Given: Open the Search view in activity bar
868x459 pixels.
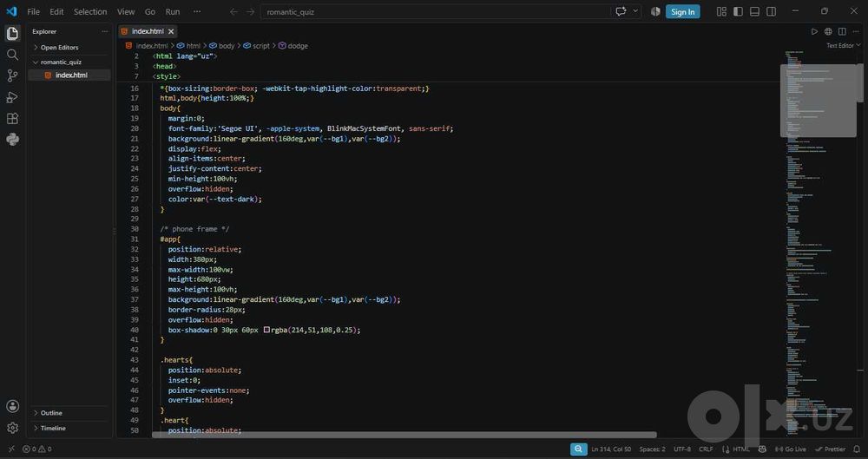Looking at the screenshot, I should (x=12, y=55).
